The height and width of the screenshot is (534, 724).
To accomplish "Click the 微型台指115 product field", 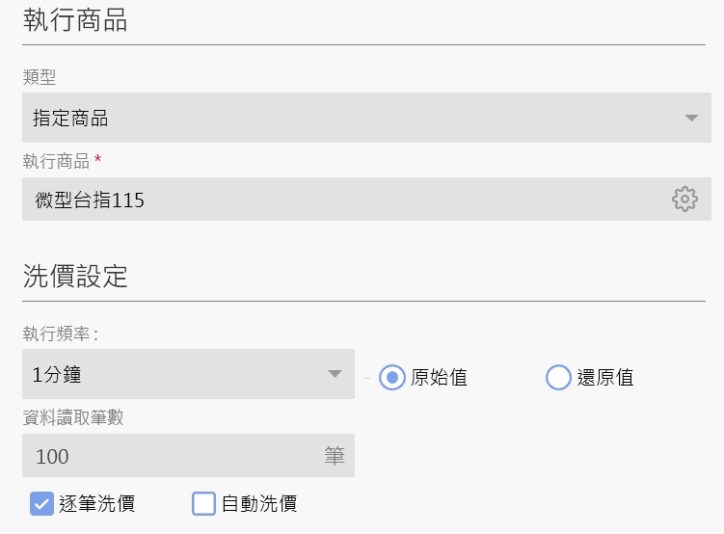I will pyautogui.click(x=340, y=200).
